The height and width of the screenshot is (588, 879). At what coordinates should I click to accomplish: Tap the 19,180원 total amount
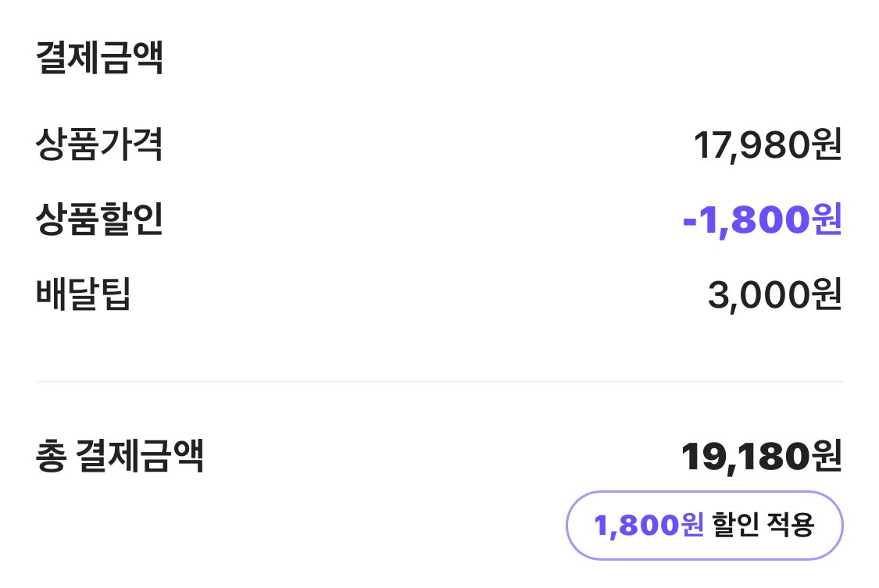coord(761,457)
